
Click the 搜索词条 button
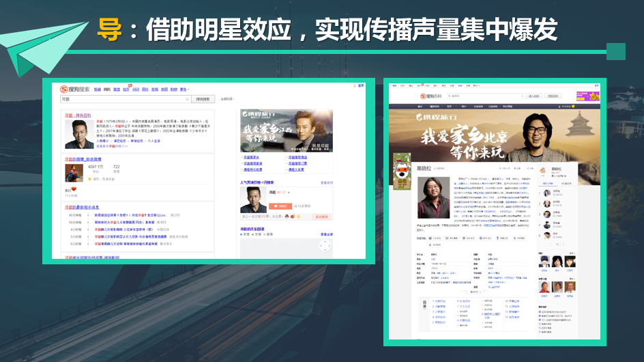pyautogui.click(x=553, y=96)
